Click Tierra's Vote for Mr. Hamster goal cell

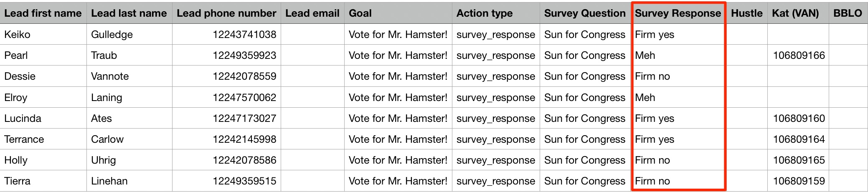[x=398, y=181]
